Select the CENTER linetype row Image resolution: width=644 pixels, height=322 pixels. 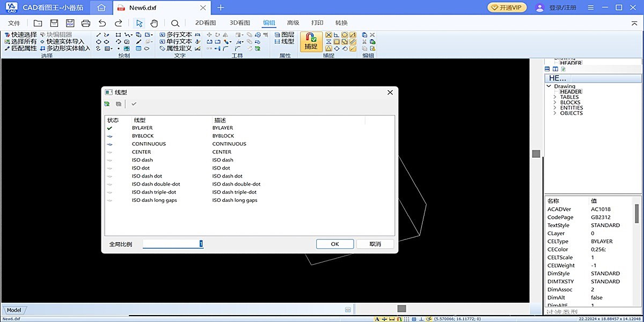(x=141, y=152)
